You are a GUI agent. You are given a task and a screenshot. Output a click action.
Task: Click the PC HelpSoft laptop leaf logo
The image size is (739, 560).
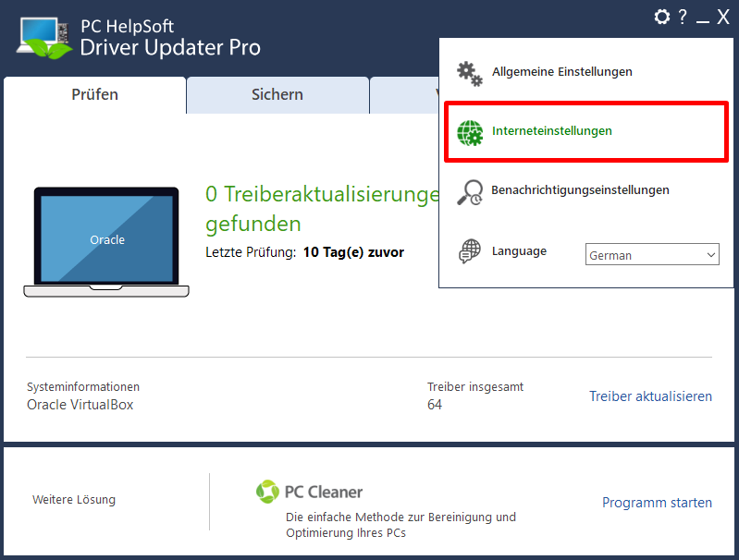click(x=44, y=38)
